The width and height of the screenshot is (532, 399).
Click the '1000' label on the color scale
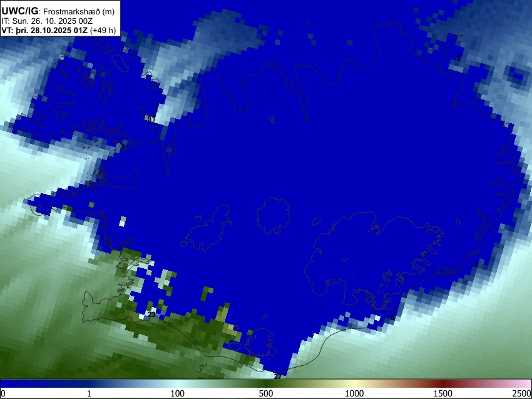point(354,393)
